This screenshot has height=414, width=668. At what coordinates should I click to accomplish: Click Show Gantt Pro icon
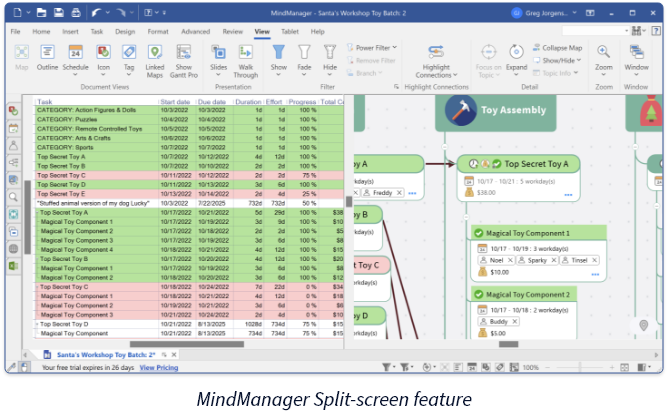[184, 52]
